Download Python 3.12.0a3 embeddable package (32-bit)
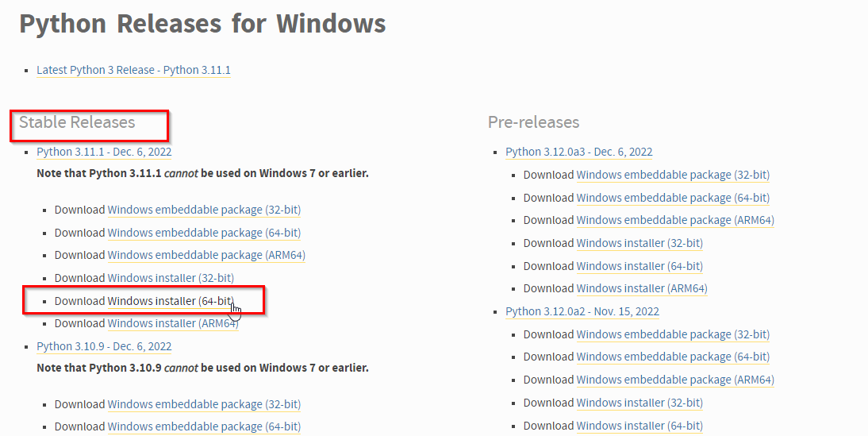This screenshot has width=868, height=436. tap(673, 175)
